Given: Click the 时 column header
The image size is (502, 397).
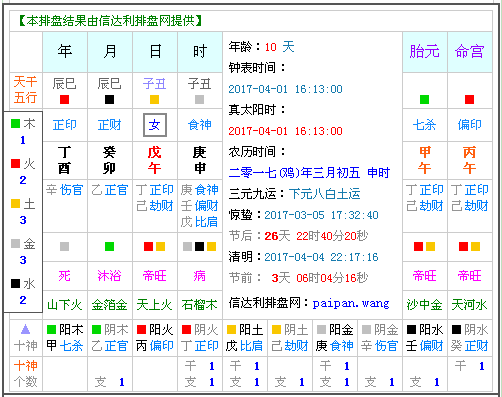Looking at the screenshot, I should coord(200,52).
